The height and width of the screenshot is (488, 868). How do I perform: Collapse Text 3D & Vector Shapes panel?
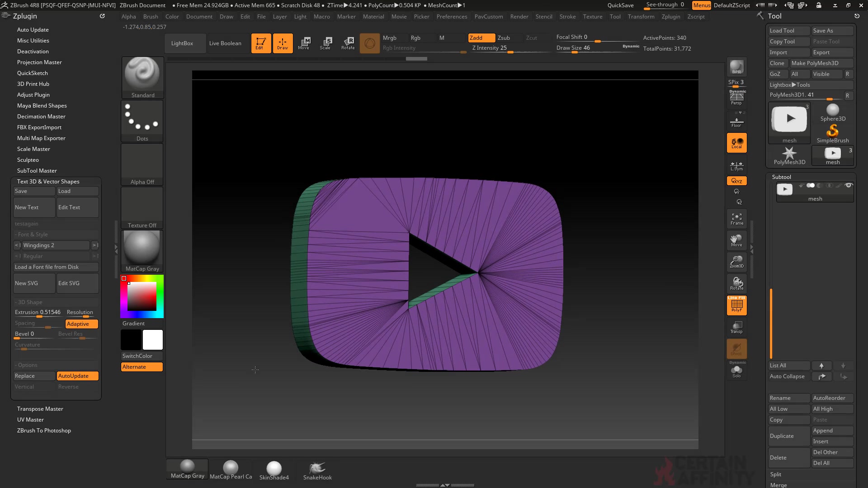point(48,182)
